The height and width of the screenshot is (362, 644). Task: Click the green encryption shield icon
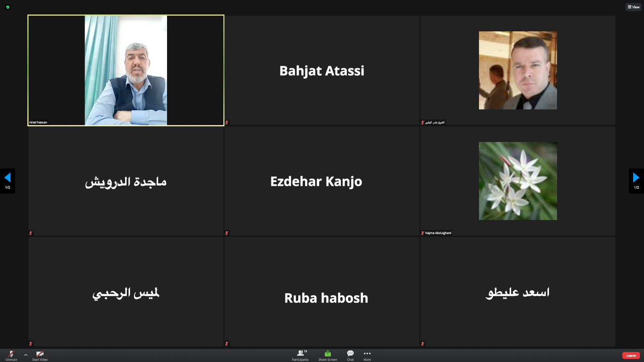[x=8, y=7]
